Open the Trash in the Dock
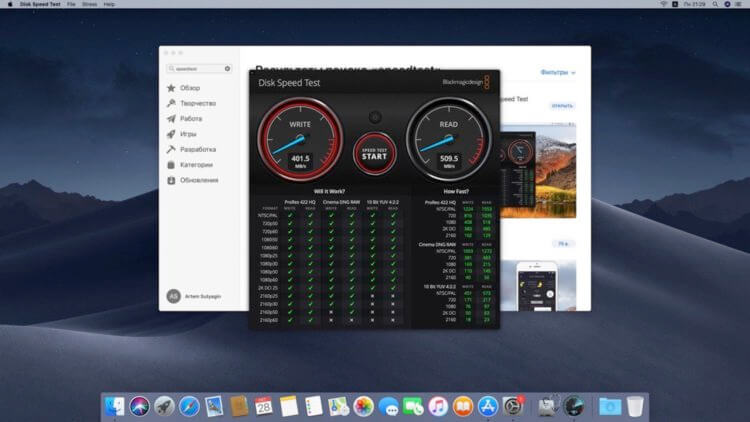Viewport: 750px width, 422px height. (635, 407)
